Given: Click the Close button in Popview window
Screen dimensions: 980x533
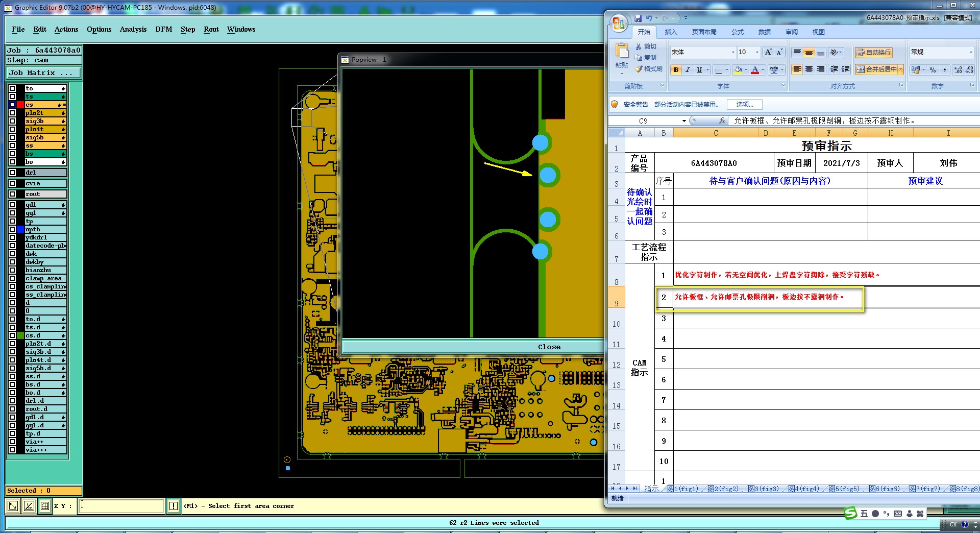Looking at the screenshot, I should [473, 347].
